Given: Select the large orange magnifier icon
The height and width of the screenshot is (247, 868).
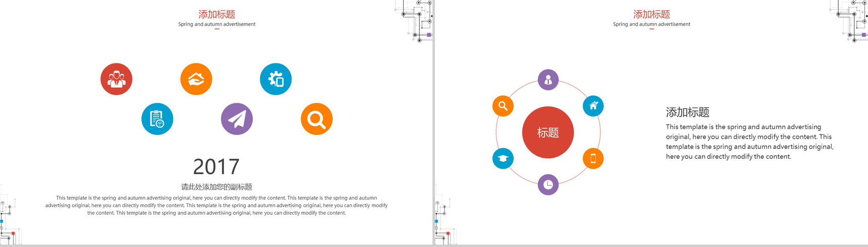Looking at the screenshot, I should (x=317, y=119).
